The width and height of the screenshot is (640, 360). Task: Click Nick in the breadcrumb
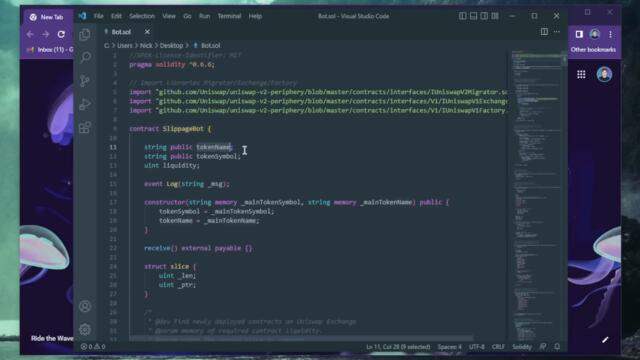146,45
